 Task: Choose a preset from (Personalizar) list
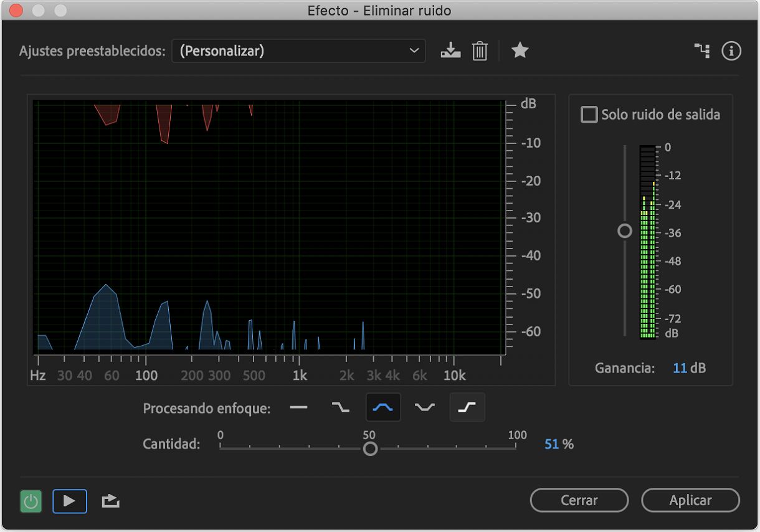click(x=299, y=50)
